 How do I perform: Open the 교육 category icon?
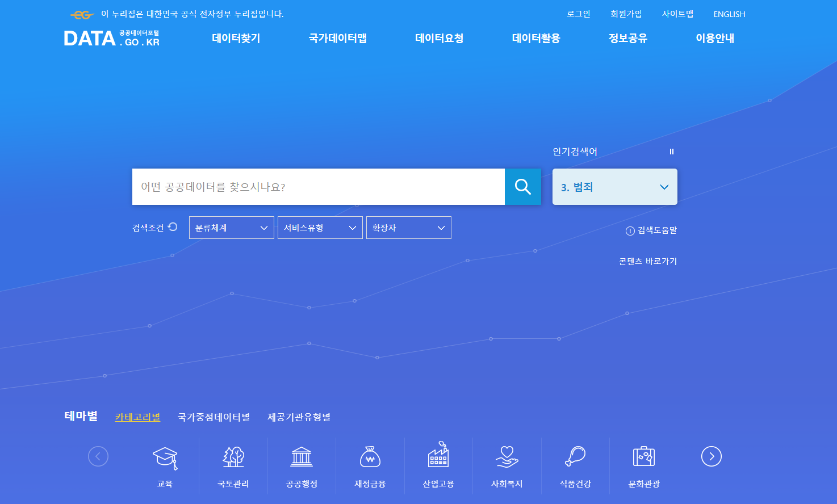click(x=165, y=457)
